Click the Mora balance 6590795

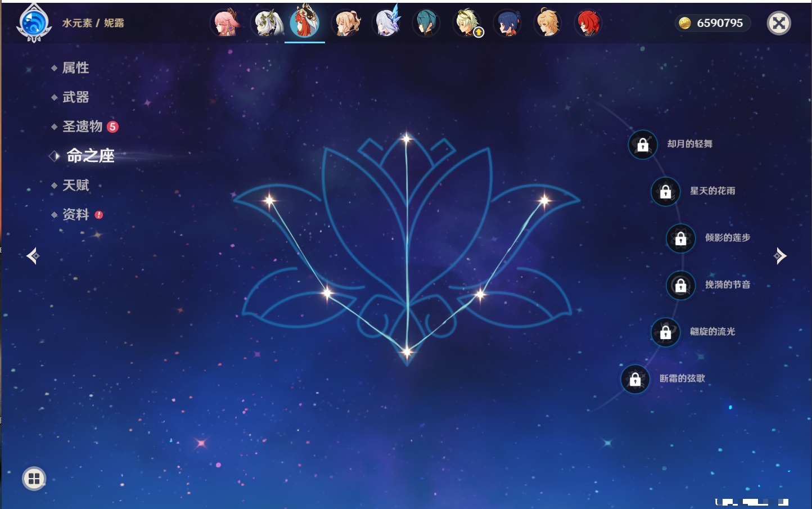(712, 23)
